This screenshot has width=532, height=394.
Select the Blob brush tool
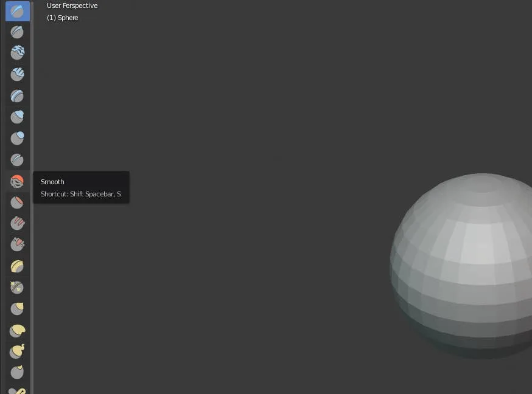pos(17,138)
